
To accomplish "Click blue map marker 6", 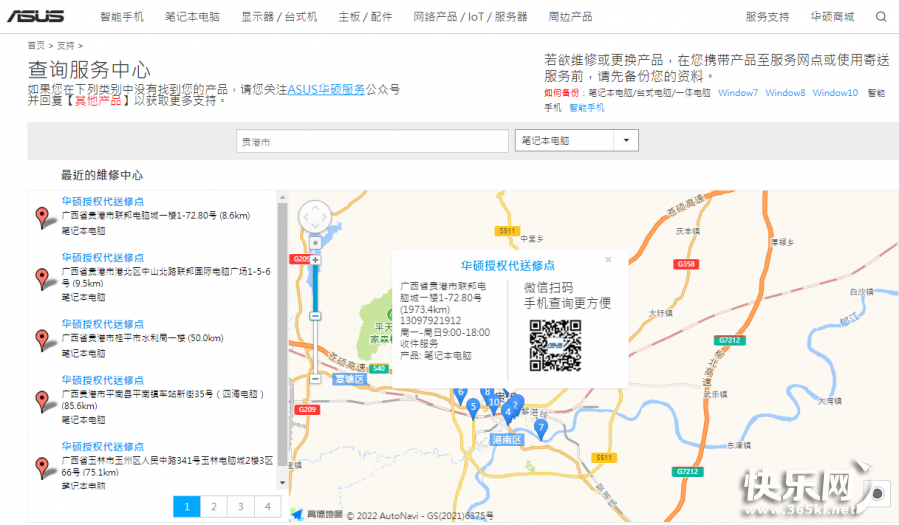I will [x=460, y=395].
